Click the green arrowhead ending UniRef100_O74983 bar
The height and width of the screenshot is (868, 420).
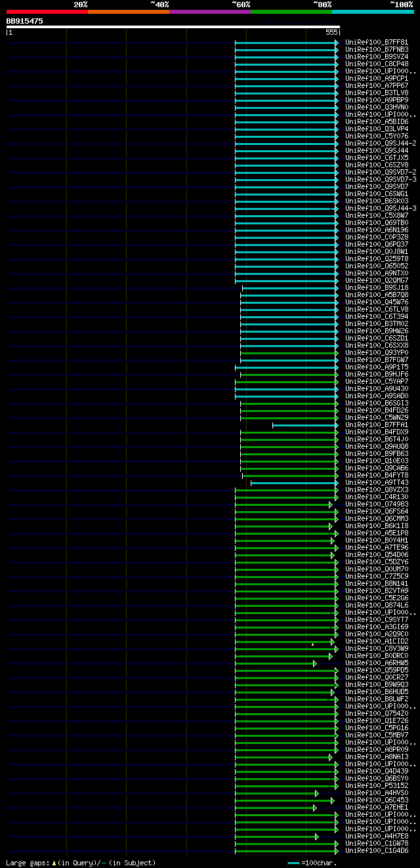point(331,505)
